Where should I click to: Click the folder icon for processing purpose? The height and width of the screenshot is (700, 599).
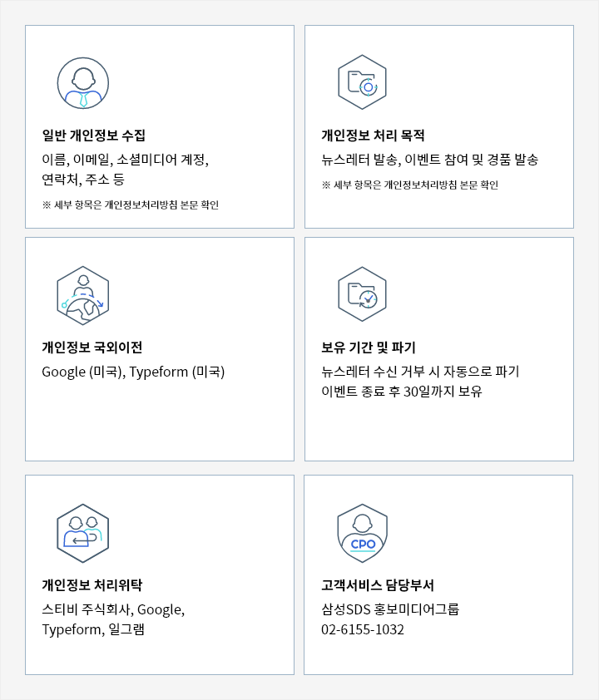pyautogui.click(x=362, y=83)
